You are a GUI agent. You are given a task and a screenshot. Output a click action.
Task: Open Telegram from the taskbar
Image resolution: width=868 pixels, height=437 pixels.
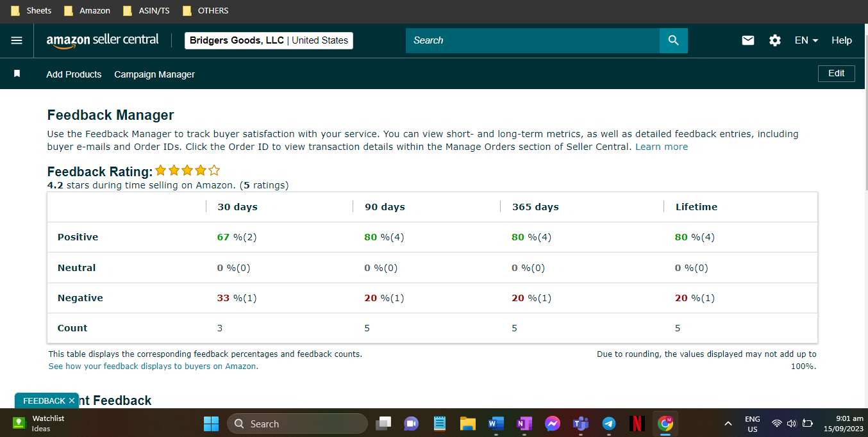point(608,424)
